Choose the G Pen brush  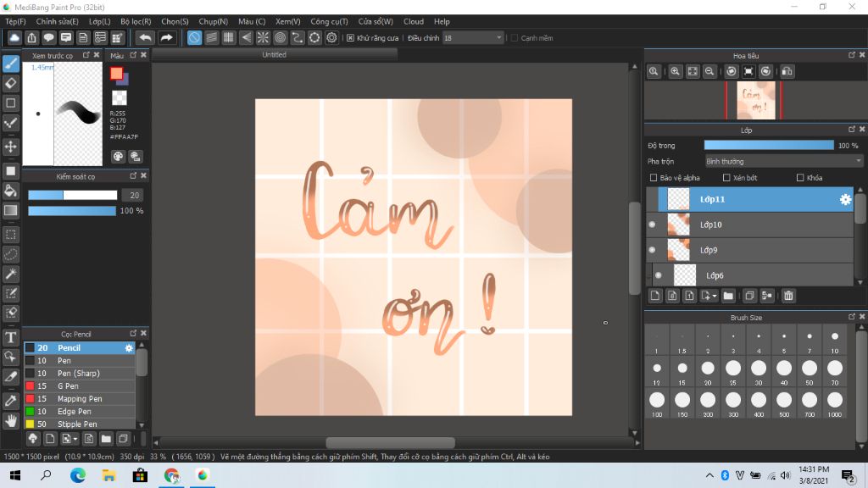point(79,386)
